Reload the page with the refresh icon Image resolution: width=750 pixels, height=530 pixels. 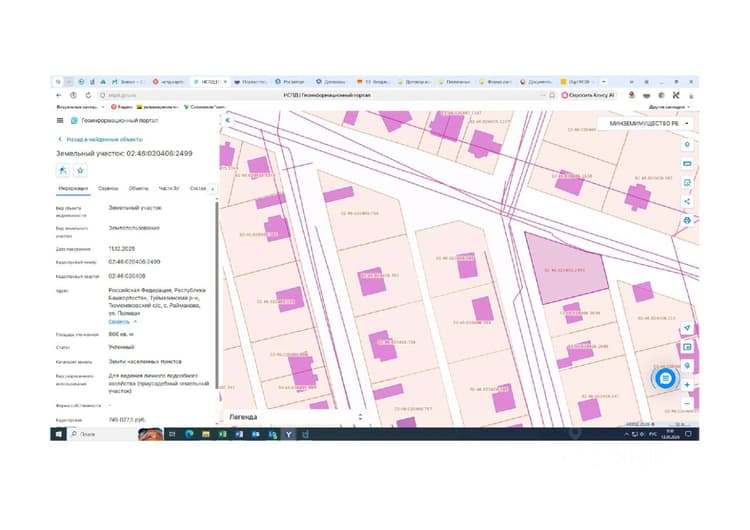(88, 95)
